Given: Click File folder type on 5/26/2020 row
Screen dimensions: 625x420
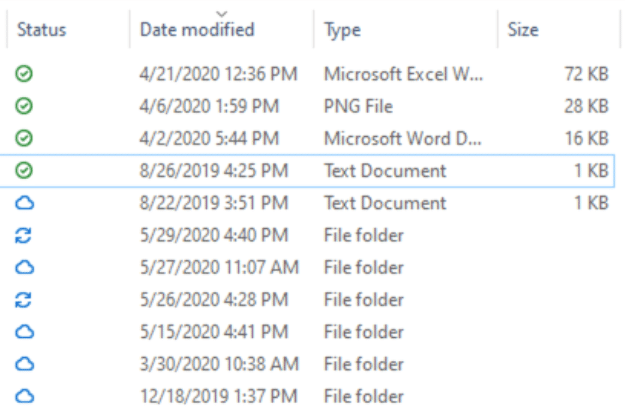Looking at the screenshot, I should (x=364, y=300).
